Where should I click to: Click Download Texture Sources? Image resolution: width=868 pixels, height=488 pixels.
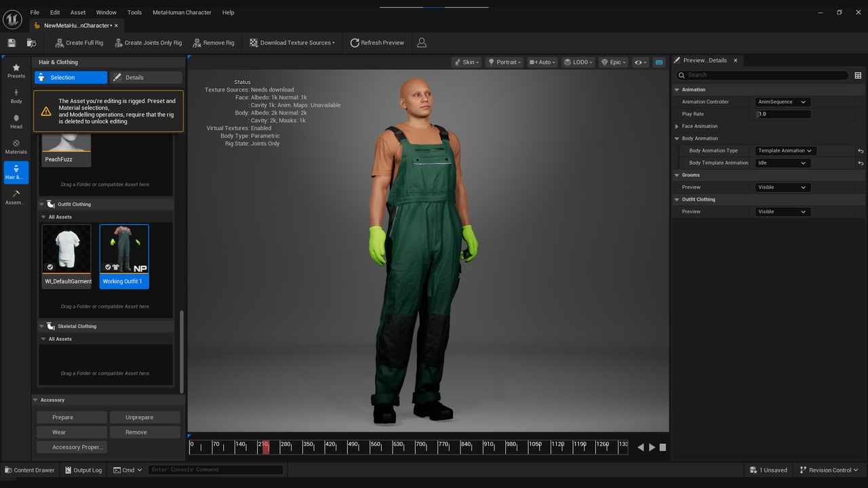[292, 43]
